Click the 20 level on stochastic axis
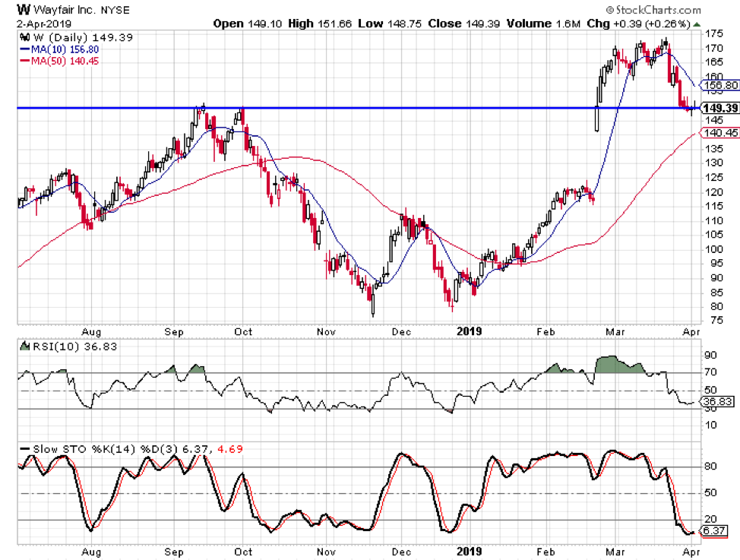 [x=710, y=520]
